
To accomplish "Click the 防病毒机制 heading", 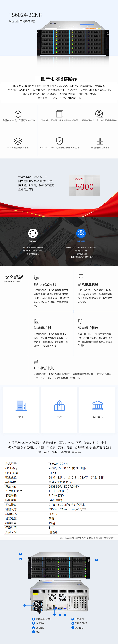I will tap(42, 328).
